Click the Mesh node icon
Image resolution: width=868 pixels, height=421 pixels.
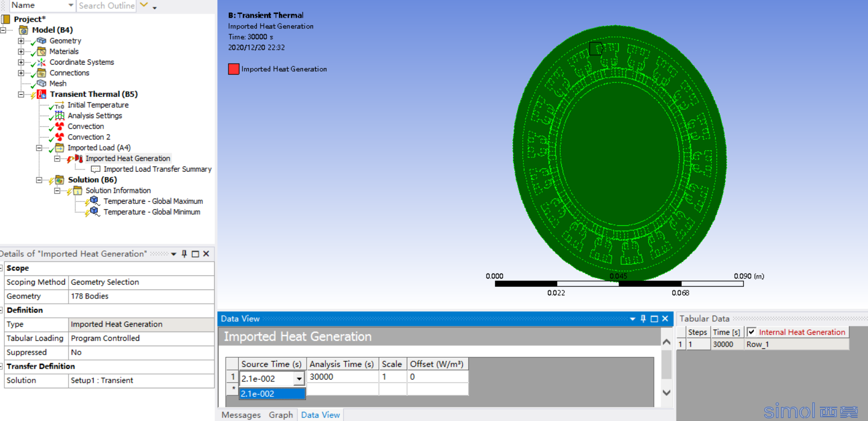[x=41, y=83]
